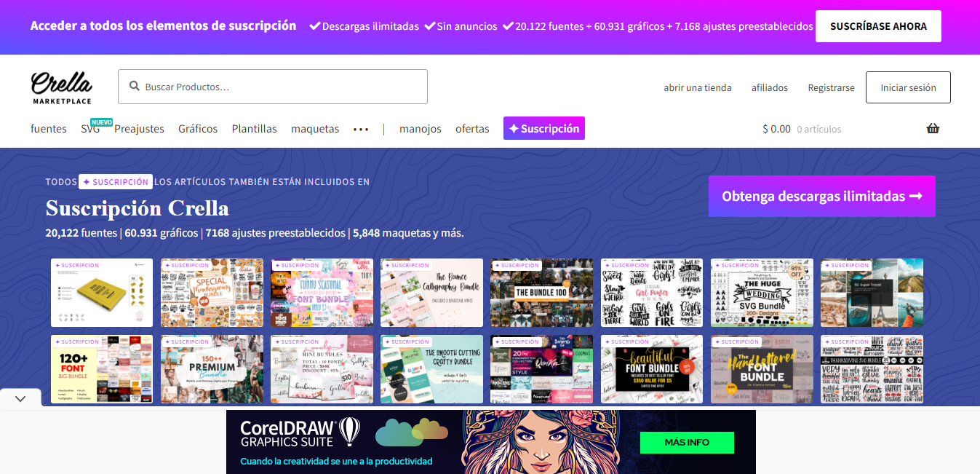
Task: Go to Plantillas category
Action: point(254,129)
